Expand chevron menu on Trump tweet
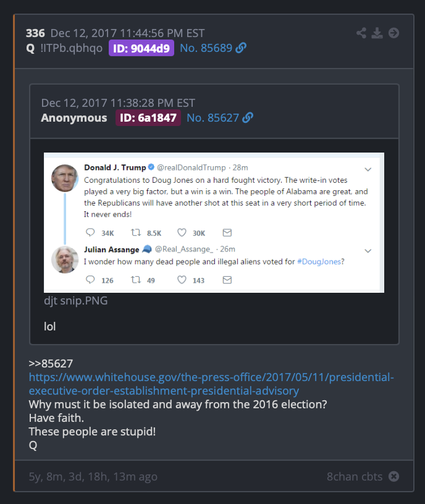 click(368, 169)
